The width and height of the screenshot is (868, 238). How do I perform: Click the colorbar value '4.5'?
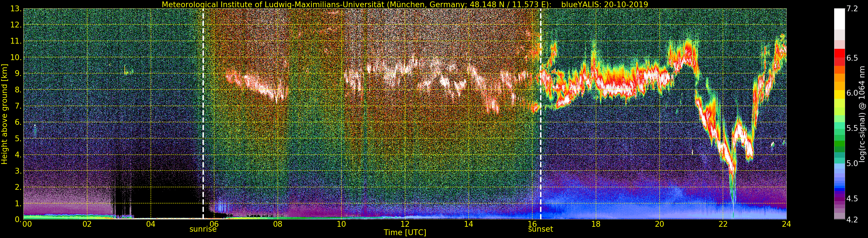(852, 198)
